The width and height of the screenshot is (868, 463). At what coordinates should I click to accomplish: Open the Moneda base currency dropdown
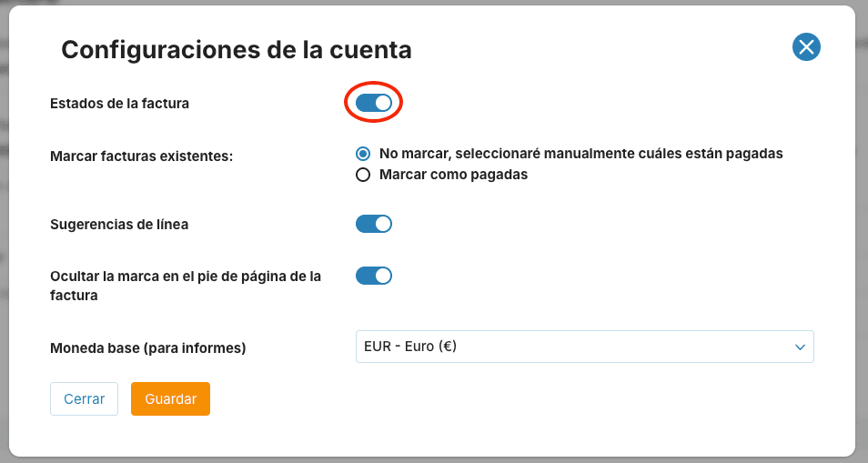pyautogui.click(x=584, y=347)
